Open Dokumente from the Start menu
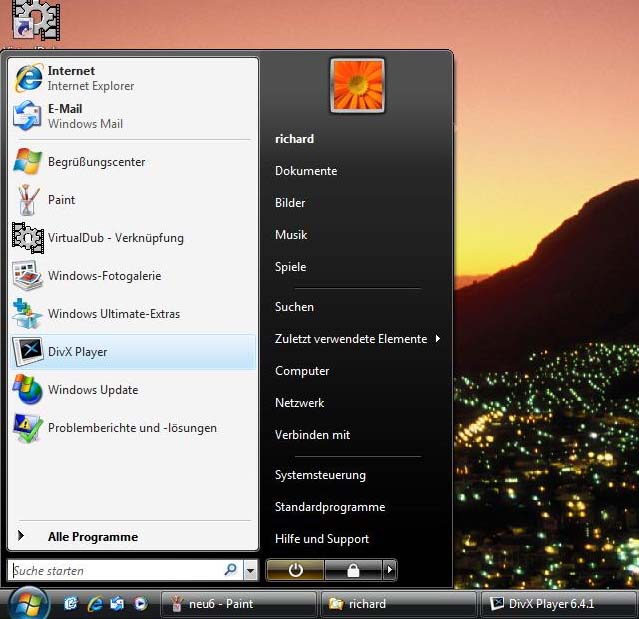This screenshot has width=639, height=619. click(x=306, y=171)
